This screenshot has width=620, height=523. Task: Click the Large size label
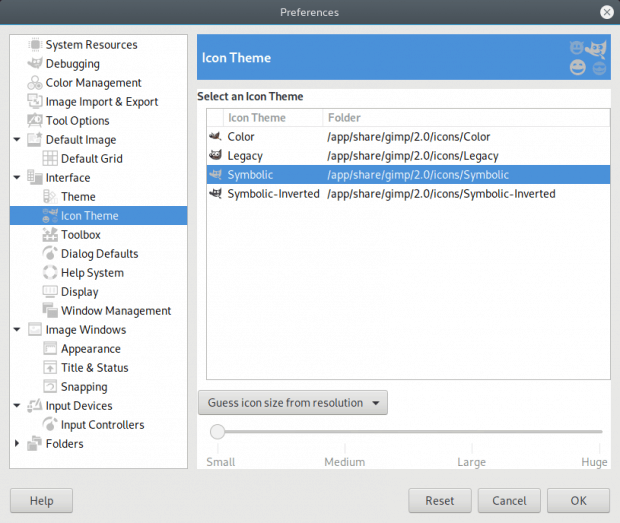[x=471, y=462]
